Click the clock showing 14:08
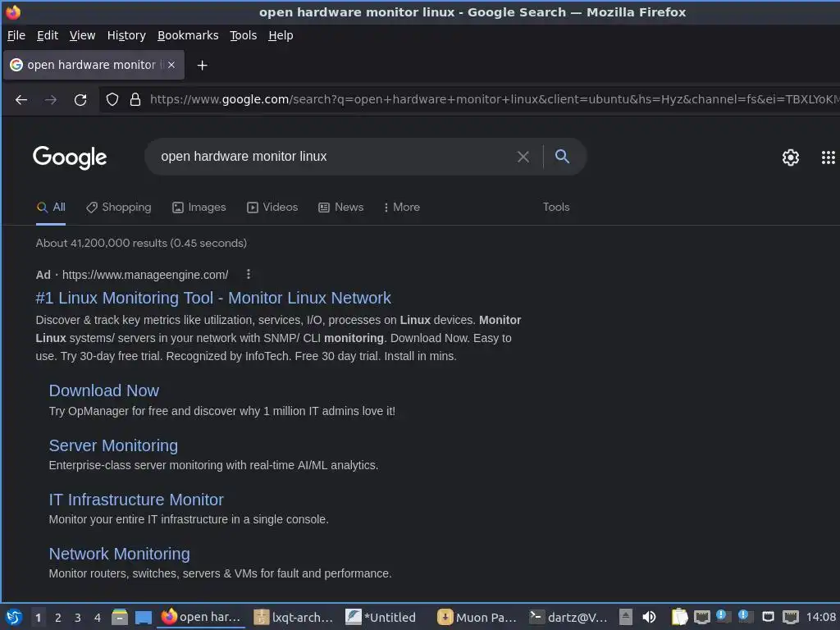The width and height of the screenshot is (840, 630). (820, 617)
